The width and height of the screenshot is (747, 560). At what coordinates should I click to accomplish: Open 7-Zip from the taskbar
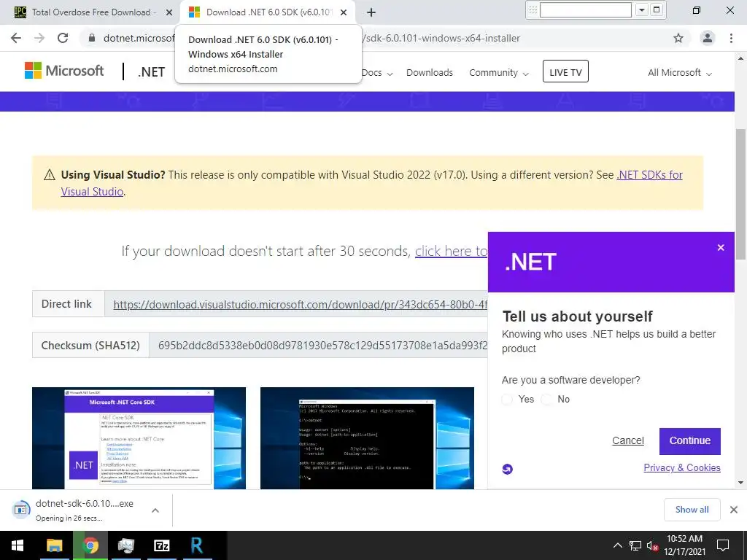coord(162,545)
